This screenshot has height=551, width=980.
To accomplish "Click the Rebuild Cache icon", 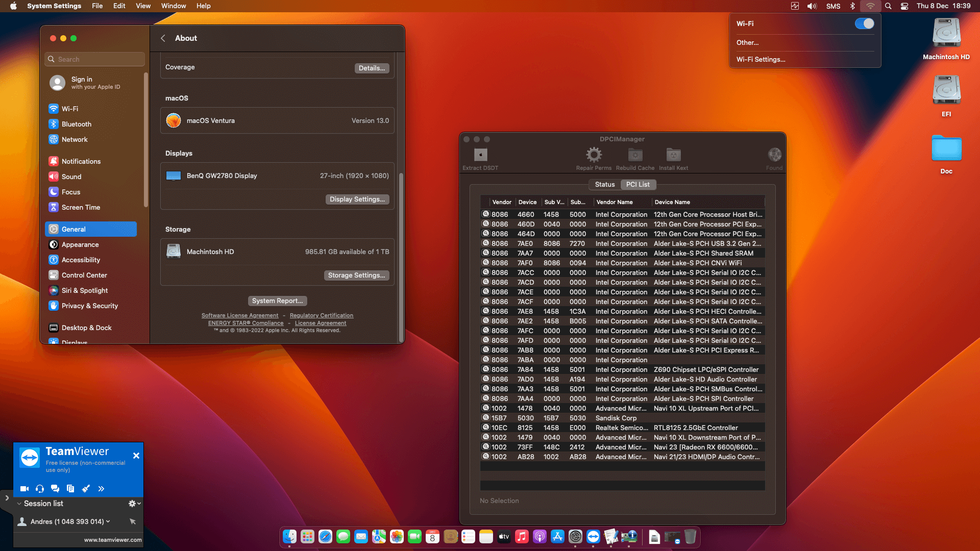I will coord(635,155).
